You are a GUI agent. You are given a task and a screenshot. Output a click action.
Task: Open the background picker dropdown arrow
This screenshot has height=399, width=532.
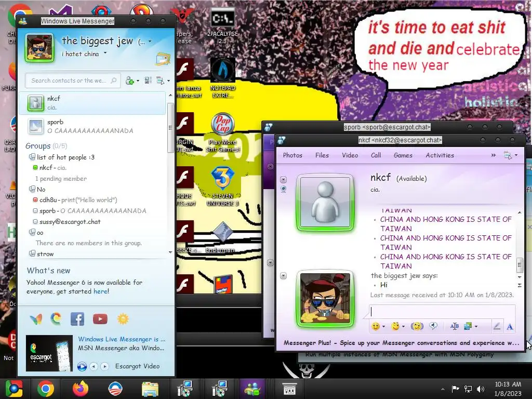tap(476, 327)
